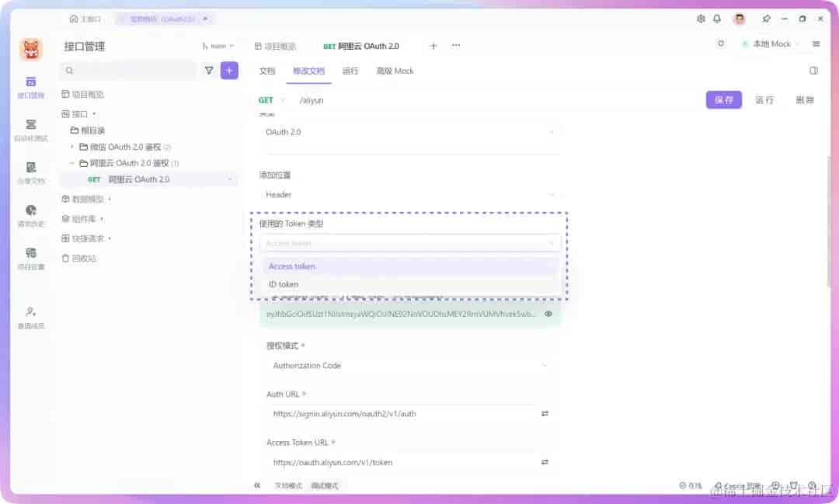Screen dimensions: 839x504
Task: Open the Header add position dropdown
Action: click(410, 195)
